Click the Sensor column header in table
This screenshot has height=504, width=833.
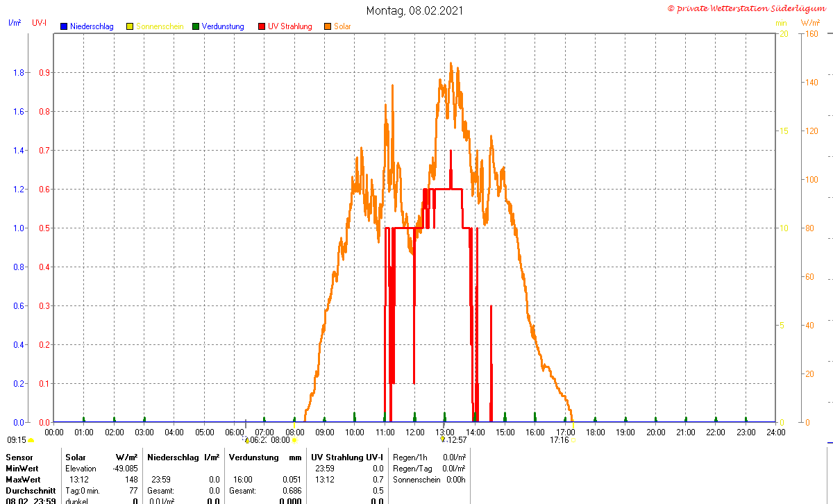19,457
